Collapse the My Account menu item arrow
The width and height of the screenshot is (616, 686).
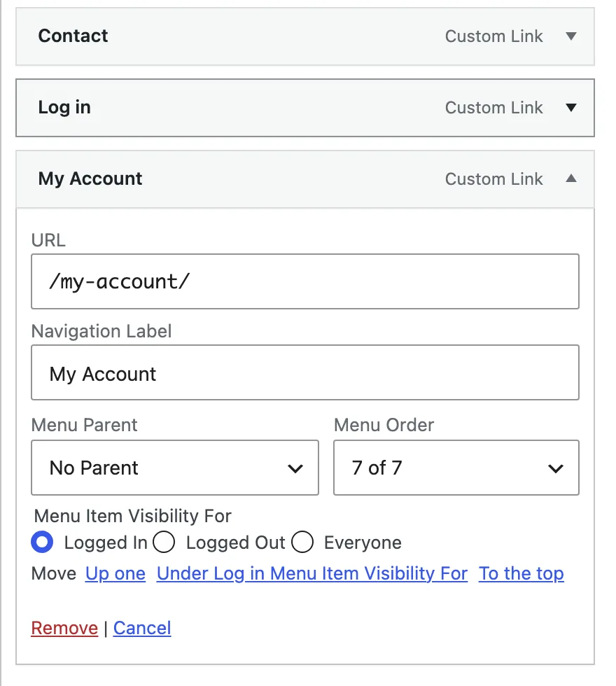(x=571, y=178)
